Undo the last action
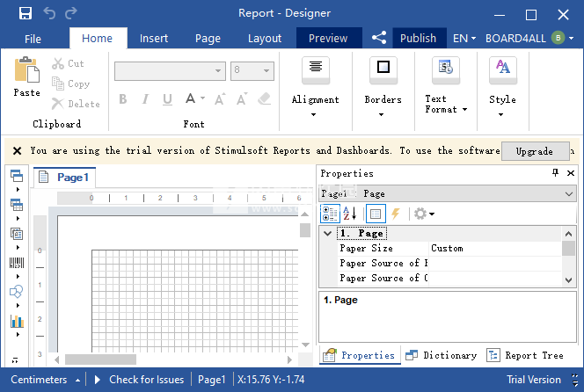 tap(49, 13)
